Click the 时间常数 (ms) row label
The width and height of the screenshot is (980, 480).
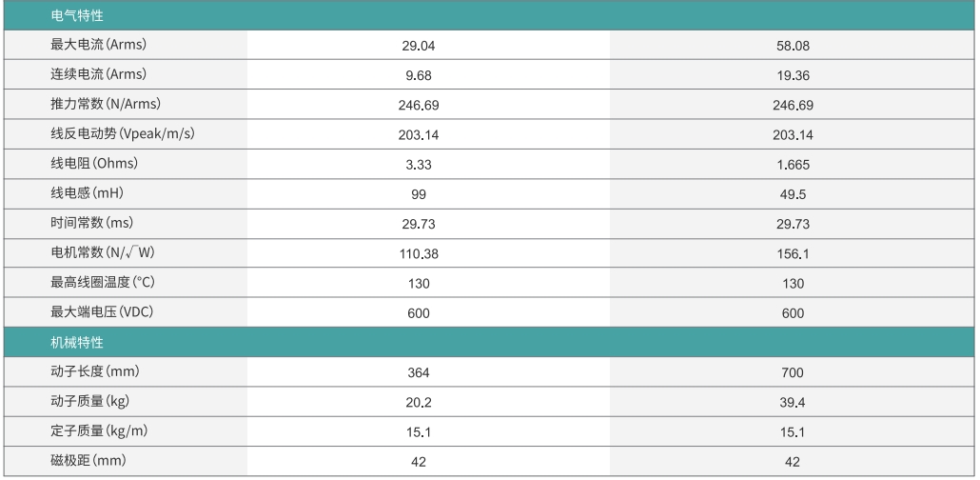[x=91, y=223]
